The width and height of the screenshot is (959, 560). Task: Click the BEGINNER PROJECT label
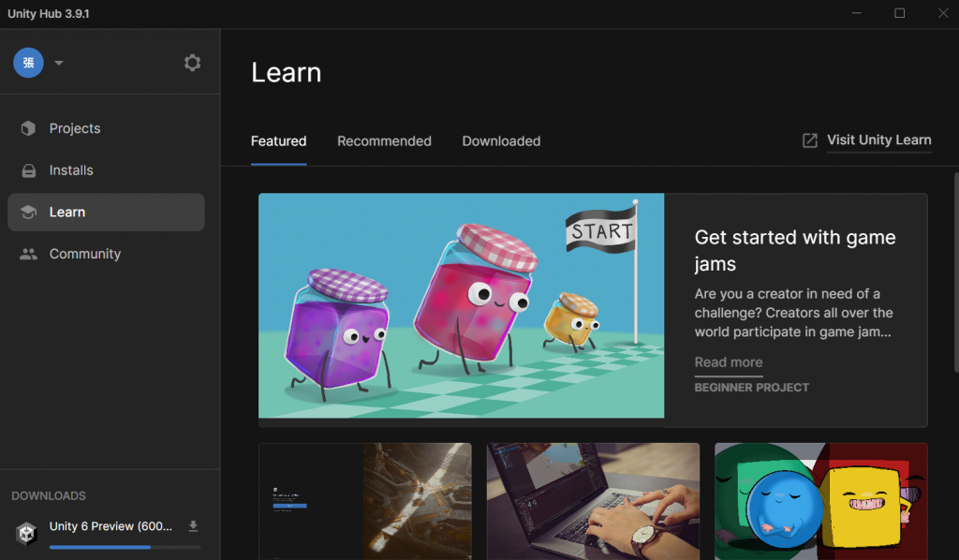[x=752, y=388]
